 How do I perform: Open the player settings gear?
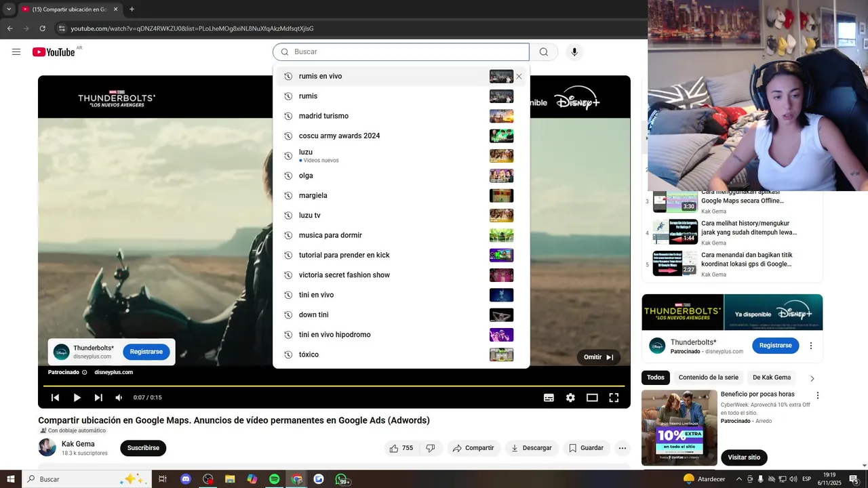[570, 398]
